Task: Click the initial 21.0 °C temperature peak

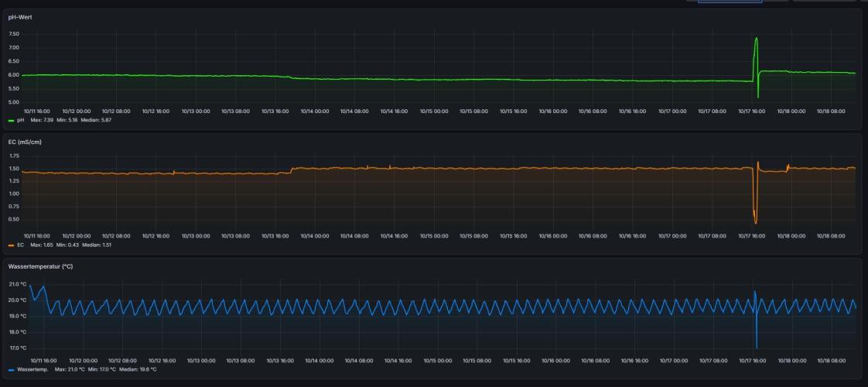Action: (x=30, y=285)
